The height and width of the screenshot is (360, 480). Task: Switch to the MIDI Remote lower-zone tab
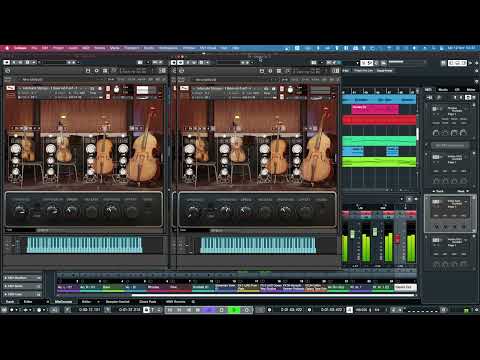(175, 301)
